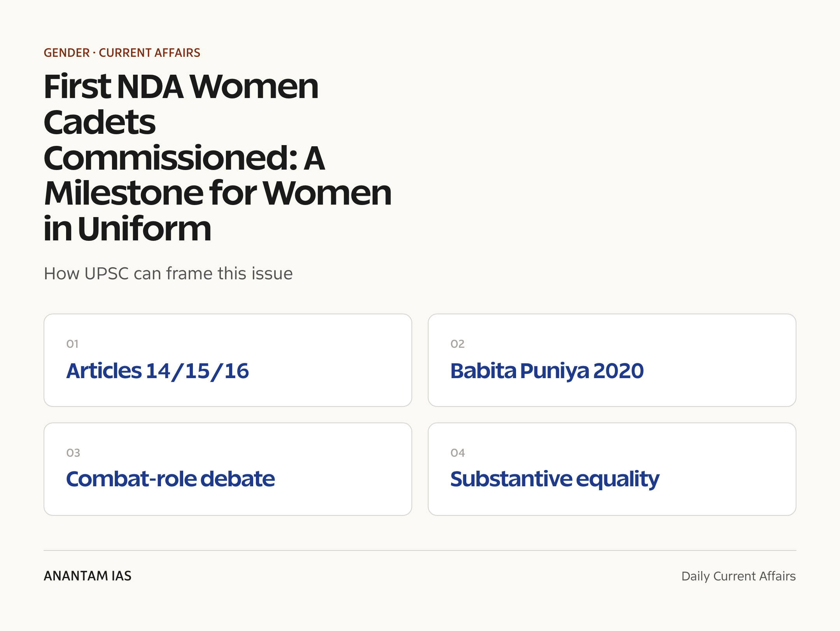Open the Babita Puniya 2020 card
This screenshot has height=631, width=840.
(612, 360)
